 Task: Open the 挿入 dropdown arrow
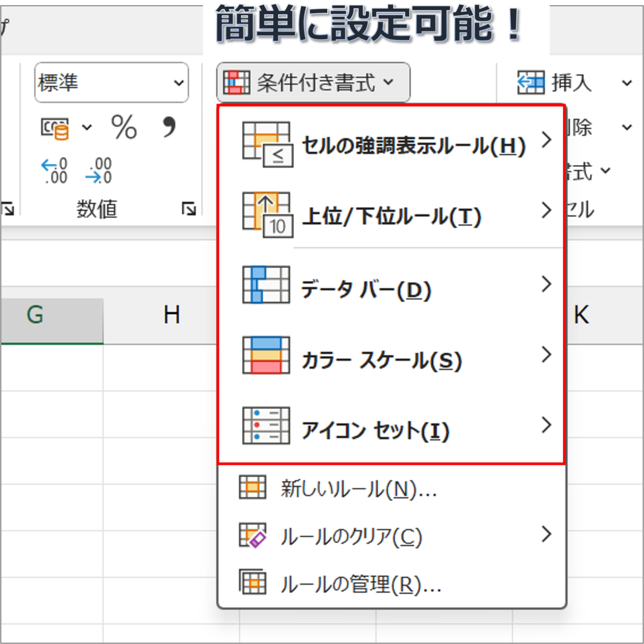point(627,83)
